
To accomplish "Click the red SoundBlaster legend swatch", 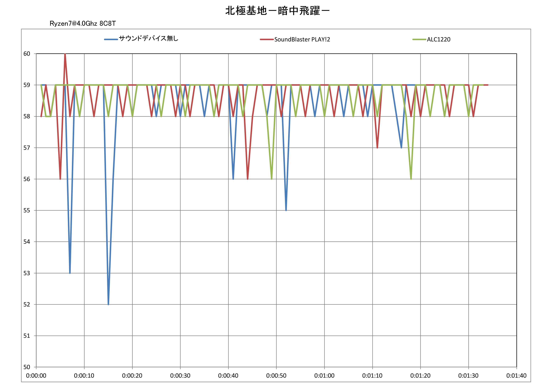I will tap(267, 39).
